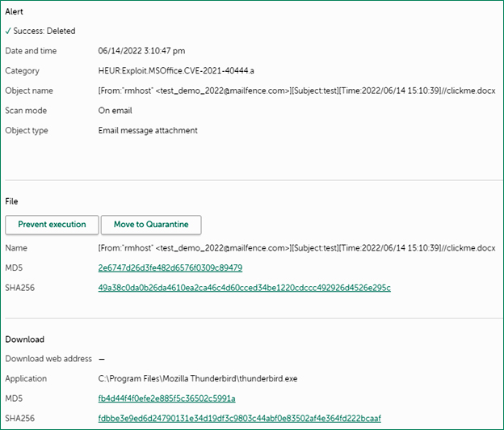Click the file Name value in File section

point(297,247)
